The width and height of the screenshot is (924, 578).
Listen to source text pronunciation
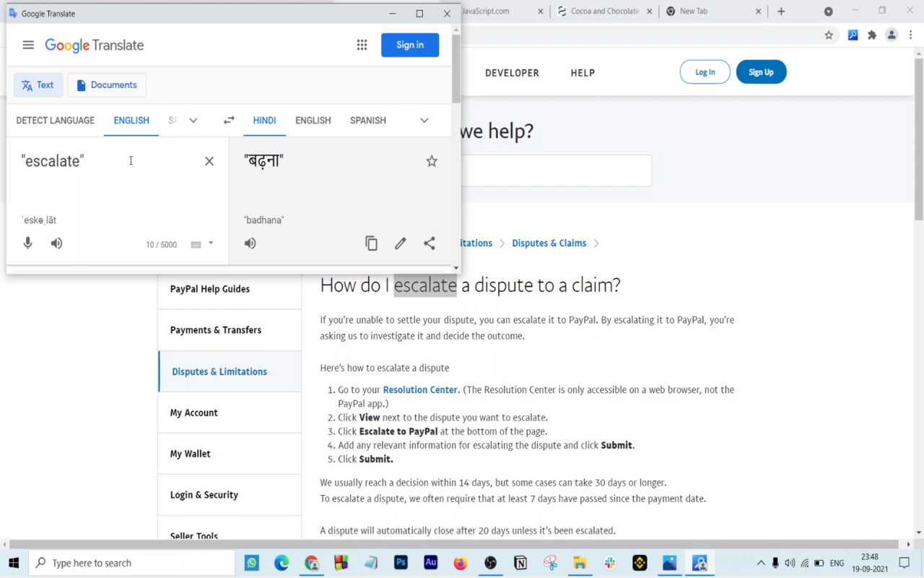pos(56,243)
